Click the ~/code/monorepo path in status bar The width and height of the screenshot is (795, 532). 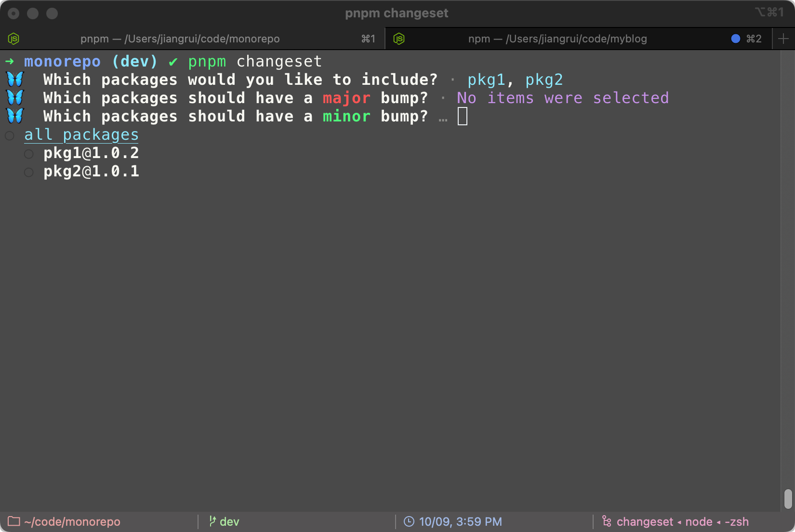(72, 521)
